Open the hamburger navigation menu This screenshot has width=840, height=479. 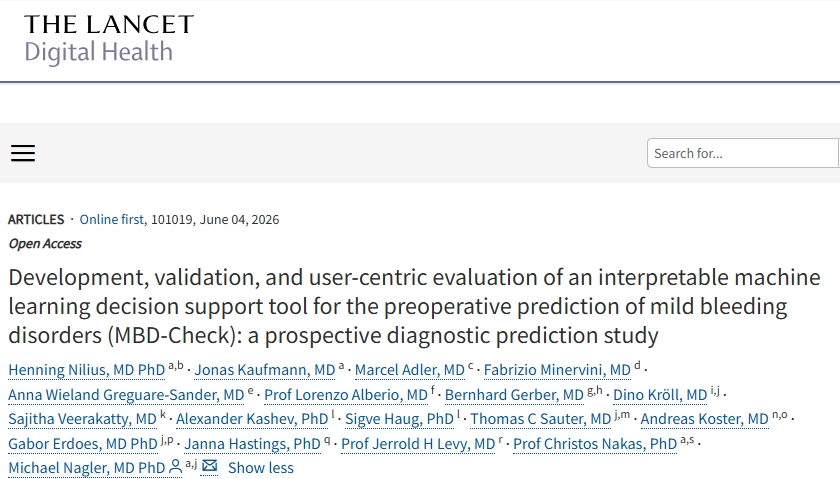pyautogui.click(x=23, y=153)
